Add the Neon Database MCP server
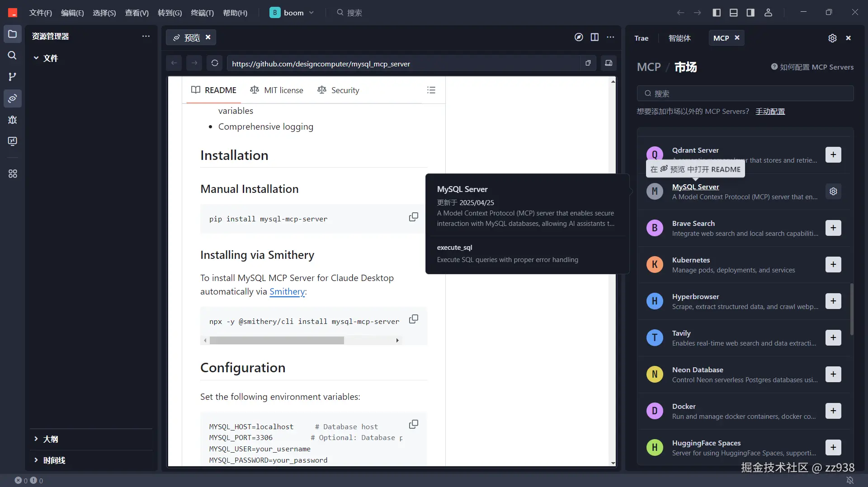The height and width of the screenshot is (487, 868). point(833,375)
